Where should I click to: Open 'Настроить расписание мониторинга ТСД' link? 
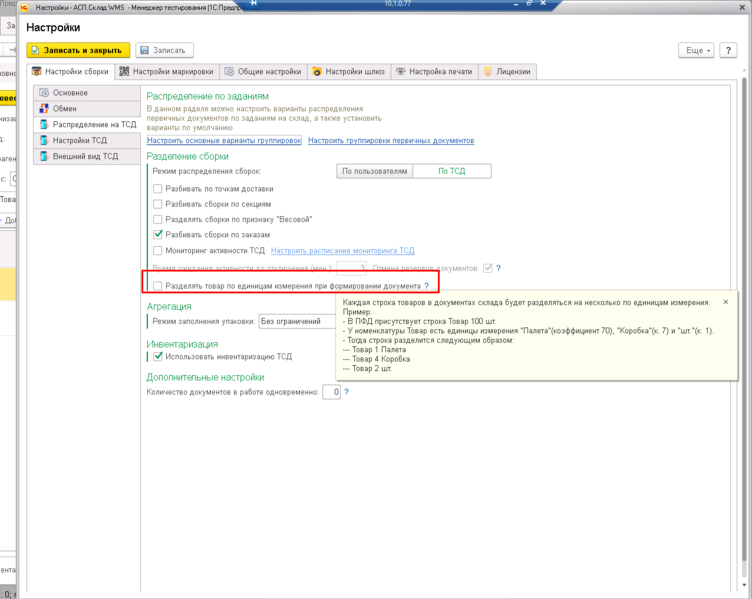(x=342, y=250)
